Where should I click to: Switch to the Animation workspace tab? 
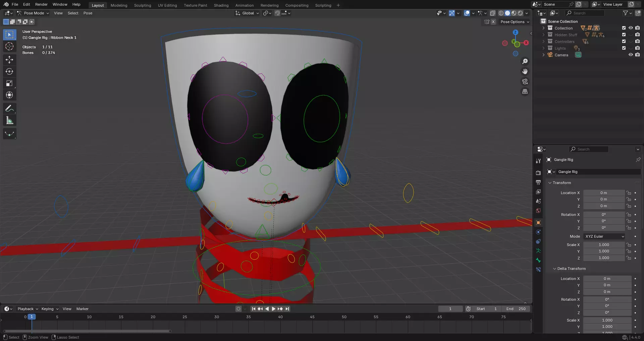coord(245,5)
